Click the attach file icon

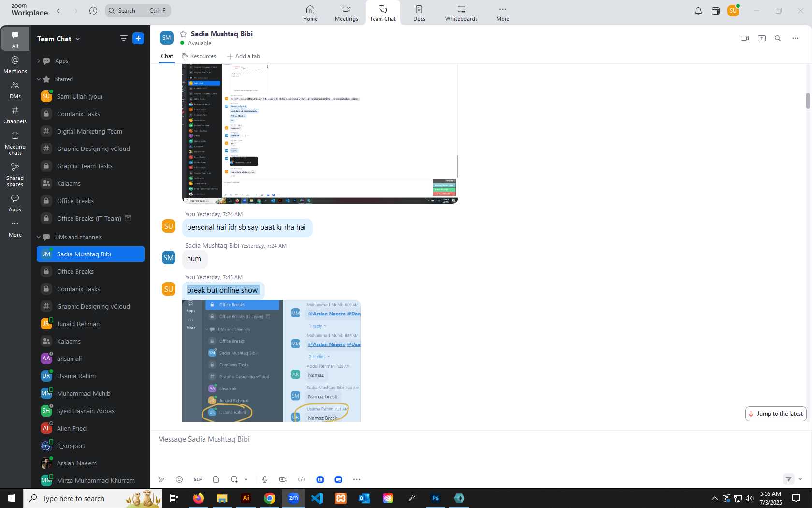[x=216, y=479]
